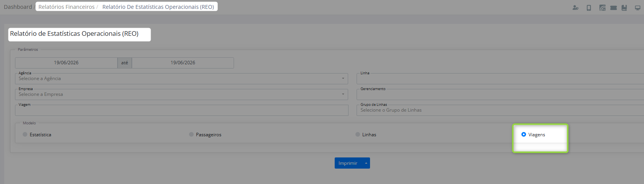Screen dimensions: 644x184
Task: Click the Linha input field
Action: 500,79
